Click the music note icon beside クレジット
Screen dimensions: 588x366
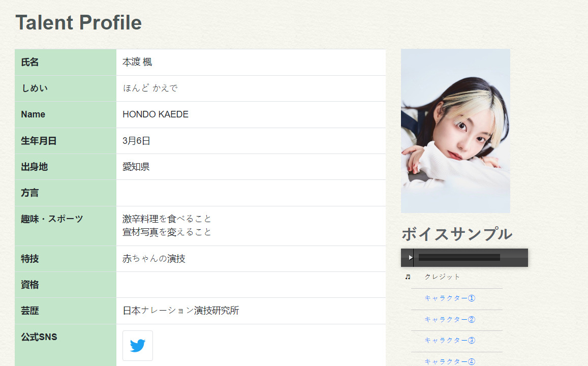(408, 277)
